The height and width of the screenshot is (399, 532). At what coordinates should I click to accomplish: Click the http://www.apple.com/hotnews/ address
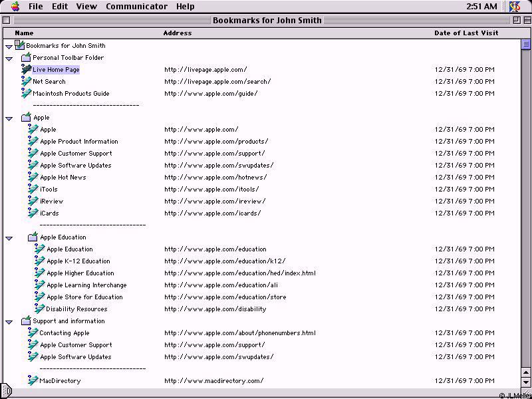coord(215,177)
